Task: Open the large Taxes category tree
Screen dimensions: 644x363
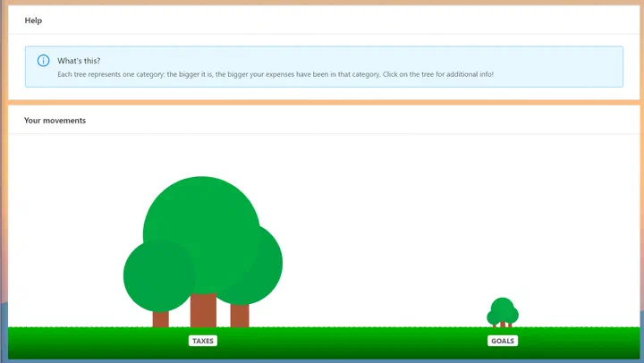Action: 203,252
